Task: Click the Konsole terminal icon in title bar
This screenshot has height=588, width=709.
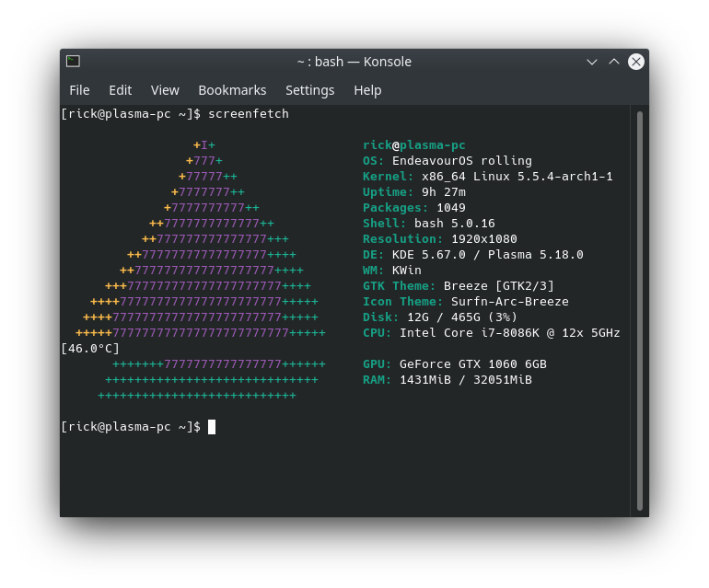Action: tap(73, 61)
